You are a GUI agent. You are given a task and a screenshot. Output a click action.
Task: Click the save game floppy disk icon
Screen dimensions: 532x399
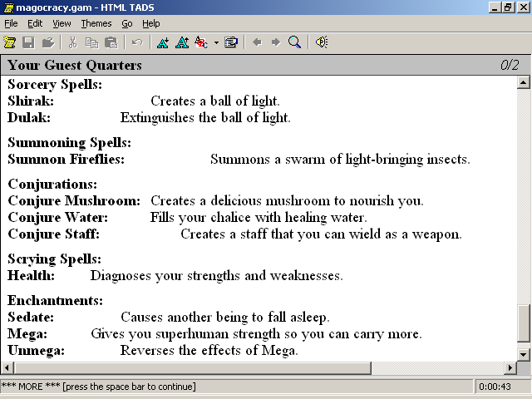coord(28,42)
